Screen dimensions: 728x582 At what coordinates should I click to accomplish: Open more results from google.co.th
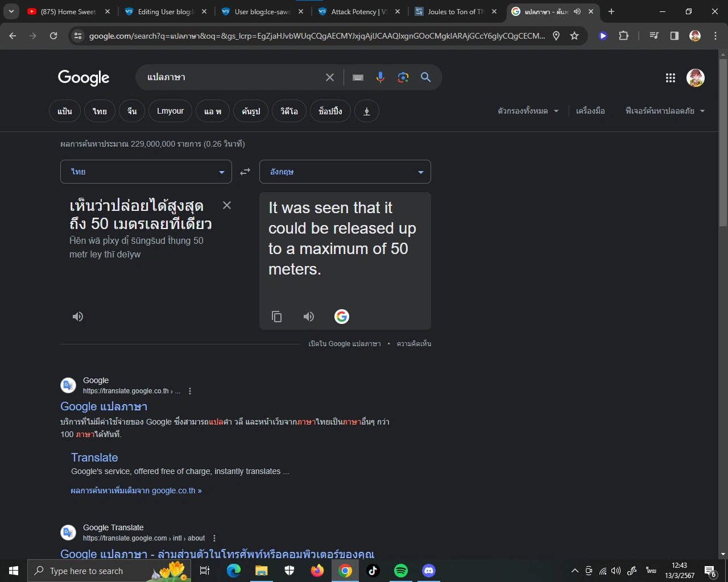(136, 490)
